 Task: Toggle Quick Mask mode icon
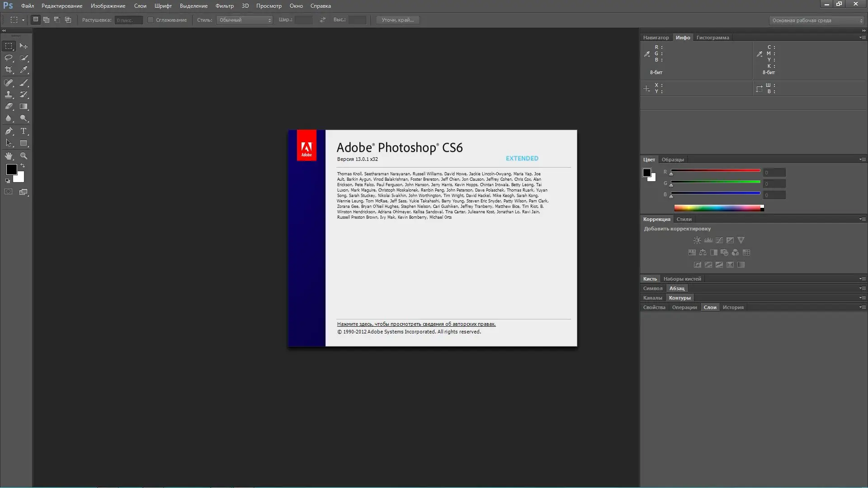(x=9, y=192)
